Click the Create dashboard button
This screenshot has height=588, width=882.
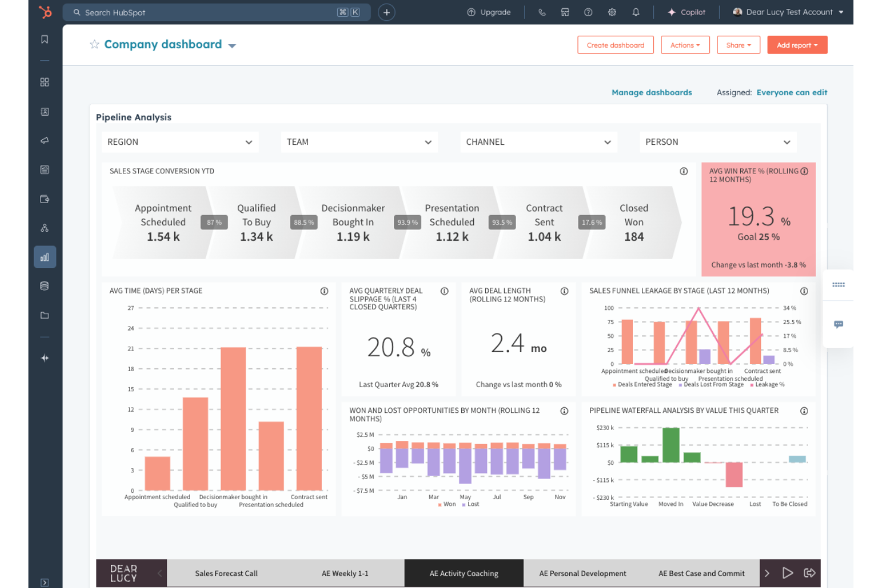616,45
